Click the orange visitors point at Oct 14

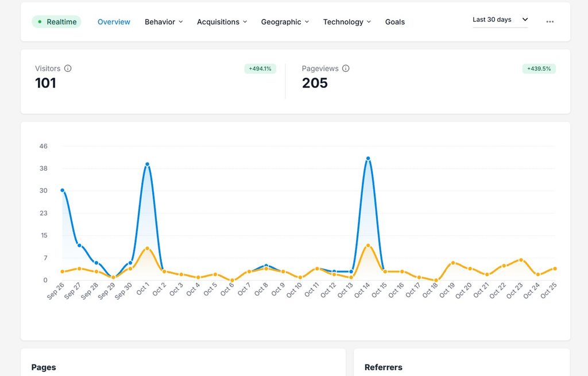tap(368, 245)
